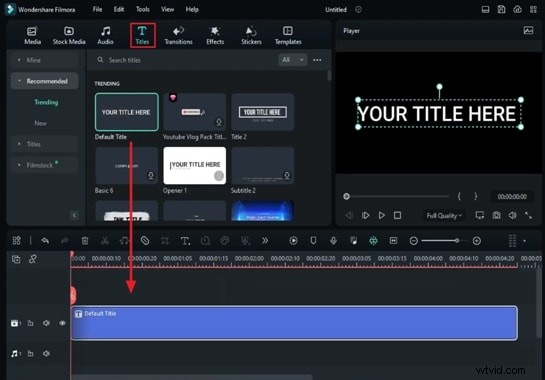Click the voiceover microphone icon

[333, 241]
